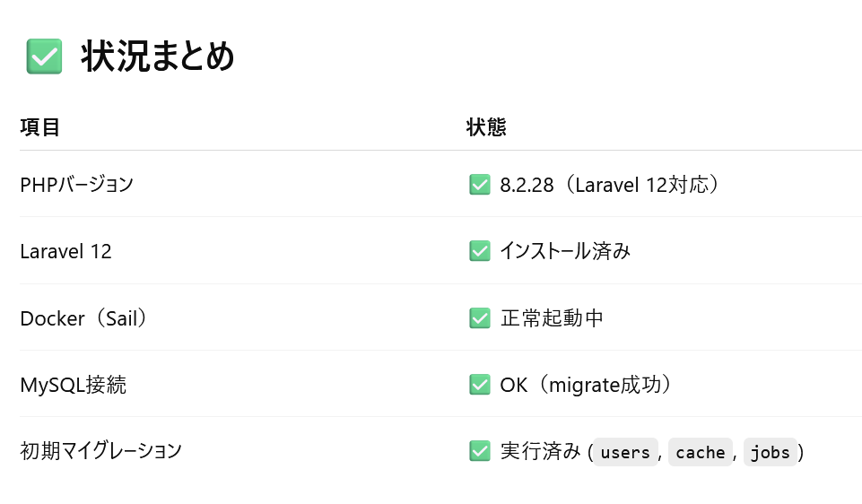Click the green check next to 8.2.28

click(479, 185)
